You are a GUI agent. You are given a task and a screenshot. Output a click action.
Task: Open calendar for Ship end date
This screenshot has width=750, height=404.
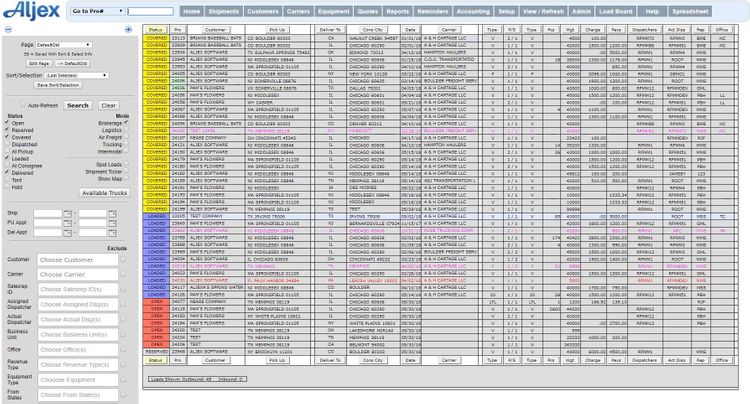coord(112,214)
